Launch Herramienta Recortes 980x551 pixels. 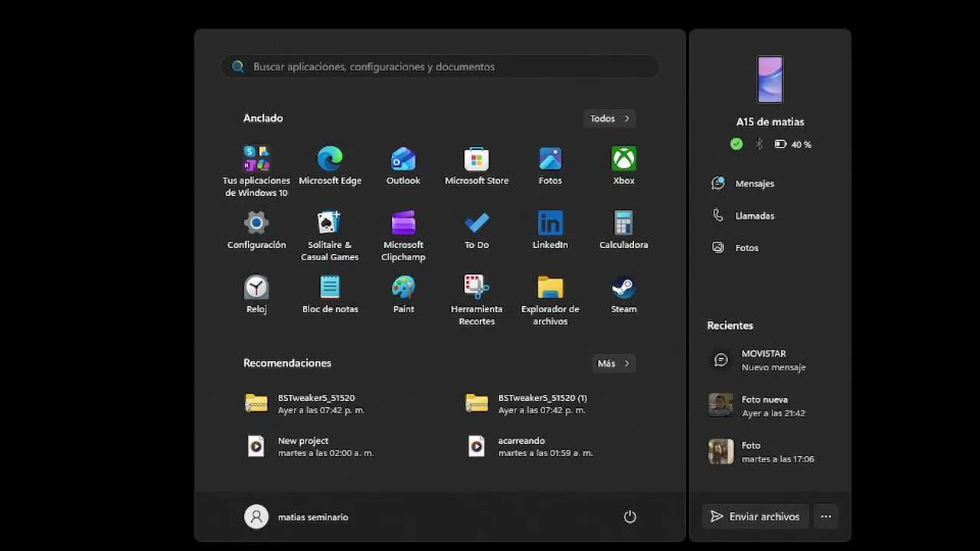[477, 300]
